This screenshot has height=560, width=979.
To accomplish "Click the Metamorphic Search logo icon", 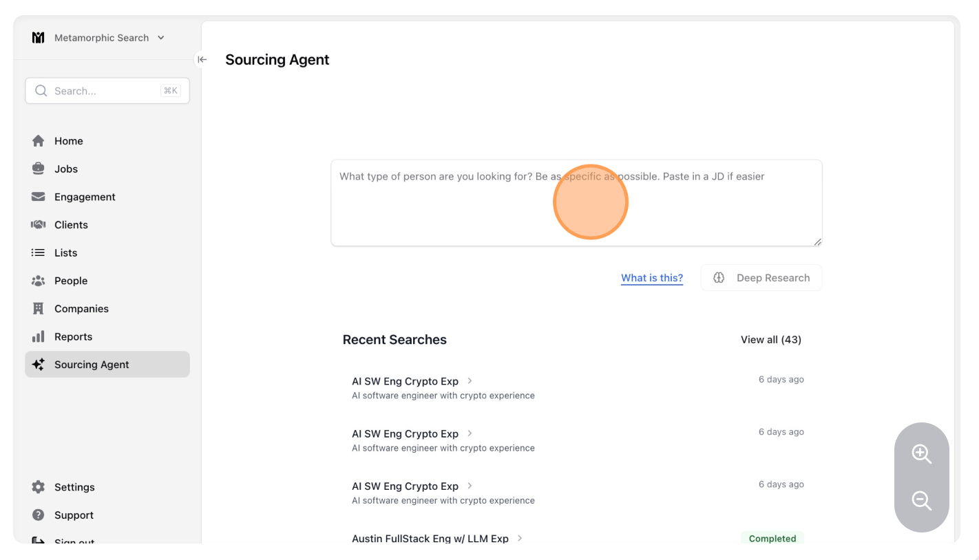I will pyautogui.click(x=39, y=38).
